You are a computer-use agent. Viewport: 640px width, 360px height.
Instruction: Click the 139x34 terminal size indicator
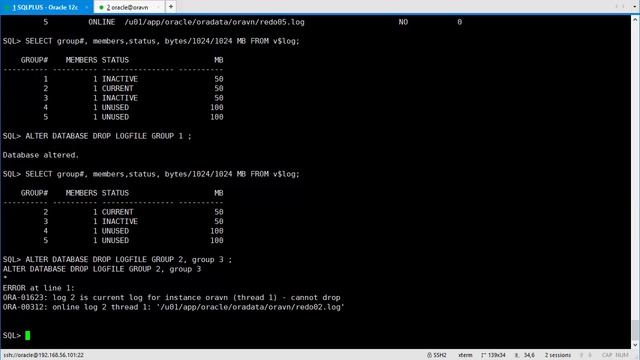point(493,355)
